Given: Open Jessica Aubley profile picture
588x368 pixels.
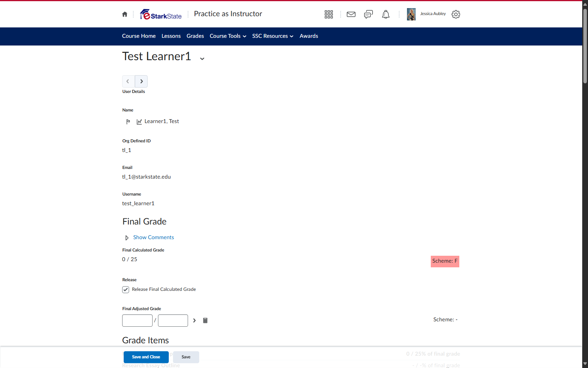Looking at the screenshot, I should click(411, 14).
